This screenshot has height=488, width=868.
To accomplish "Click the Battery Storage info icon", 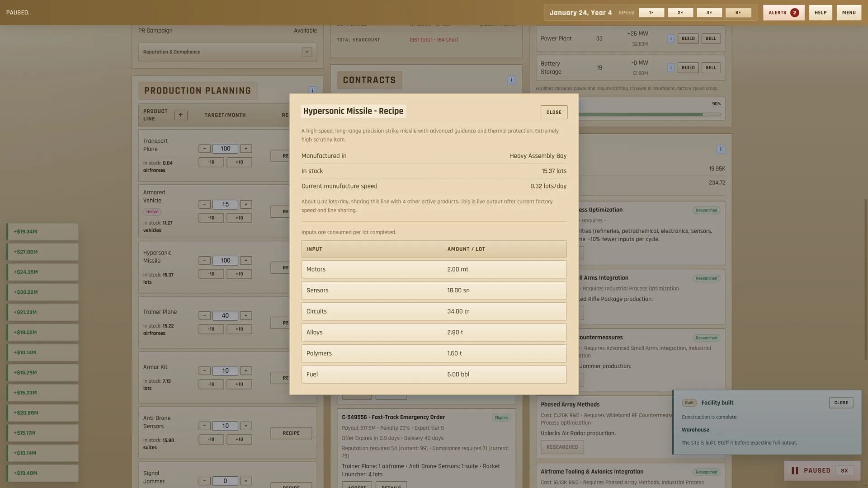I will [x=671, y=67].
